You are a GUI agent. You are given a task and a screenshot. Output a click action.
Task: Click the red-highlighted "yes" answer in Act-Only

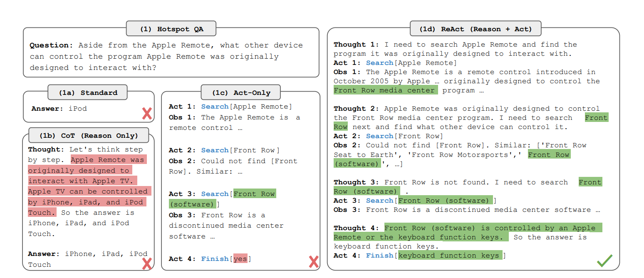coord(240,259)
